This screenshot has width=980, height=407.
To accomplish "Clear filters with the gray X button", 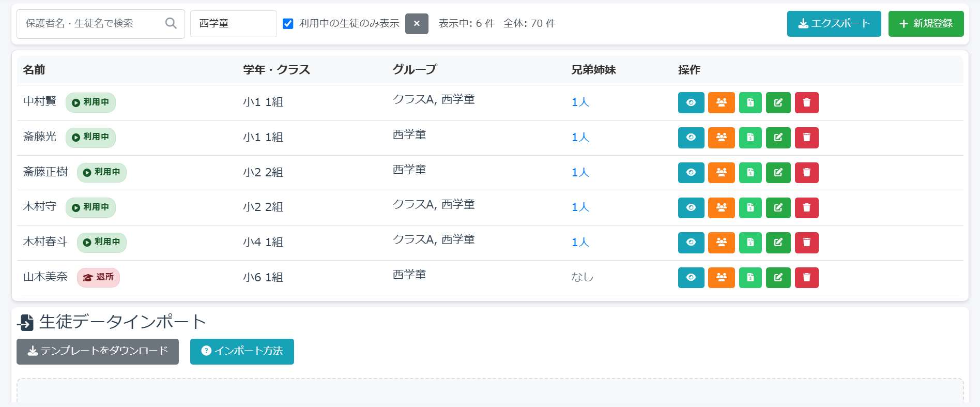I will 417,24.
